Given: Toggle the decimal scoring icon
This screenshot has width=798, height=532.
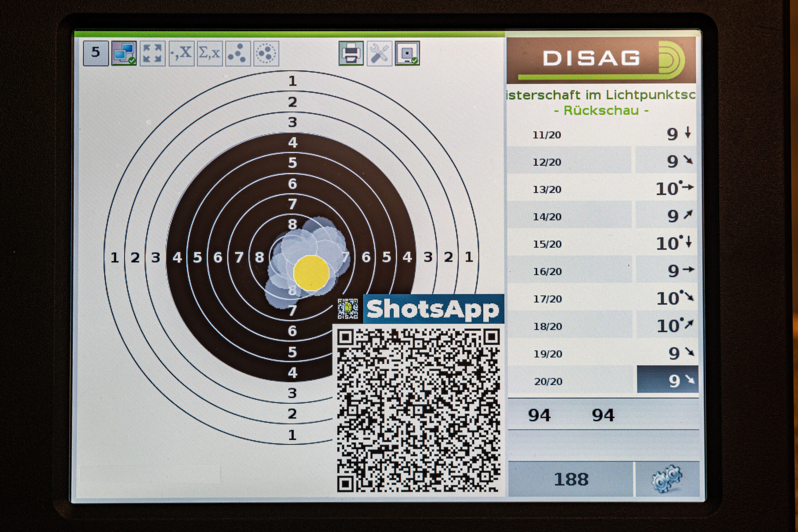Looking at the screenshot, I should point(181,53).
